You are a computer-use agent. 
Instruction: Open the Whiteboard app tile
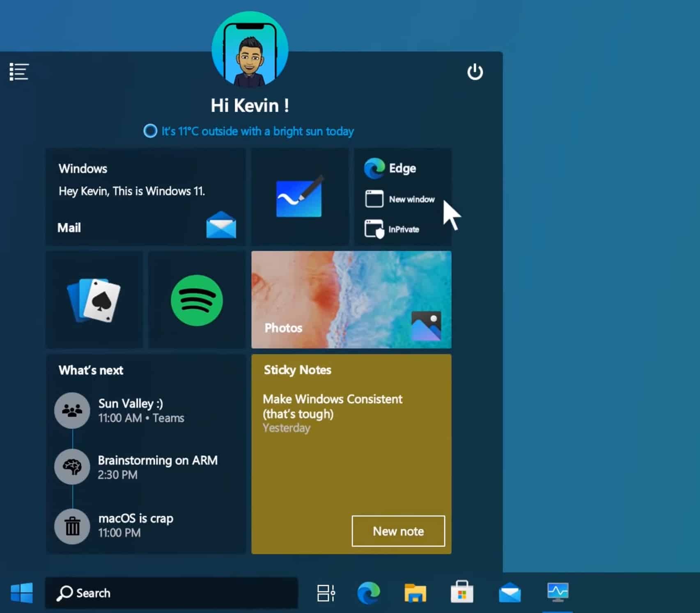pyautogui.click(x=300, y=197)
